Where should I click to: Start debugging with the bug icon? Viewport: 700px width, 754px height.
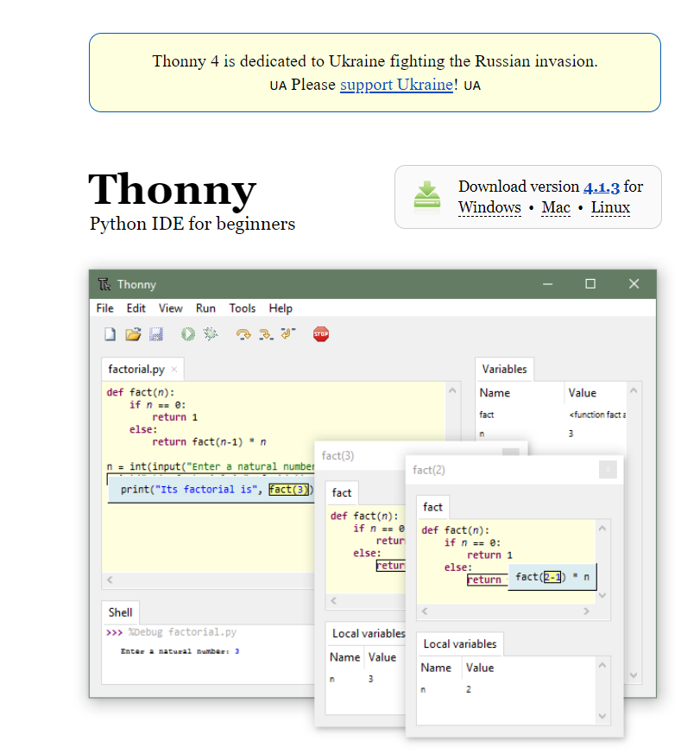[x=211, y=333]
